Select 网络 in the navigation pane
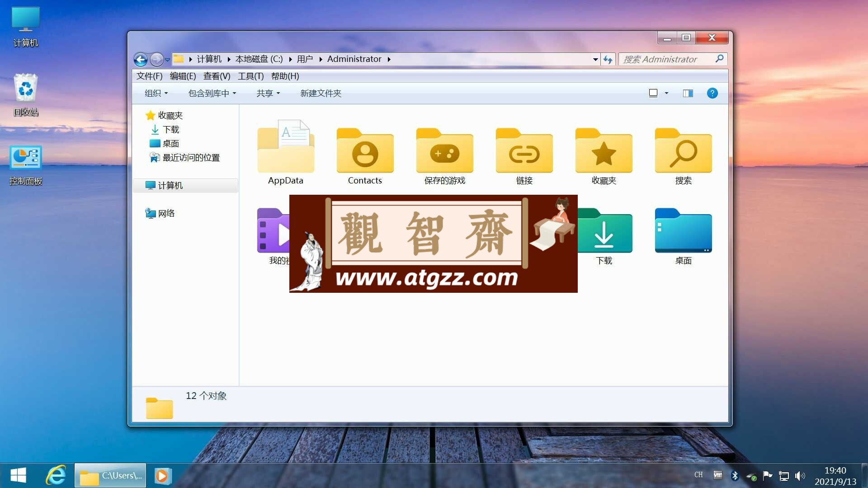 click(x=160, y=213)
